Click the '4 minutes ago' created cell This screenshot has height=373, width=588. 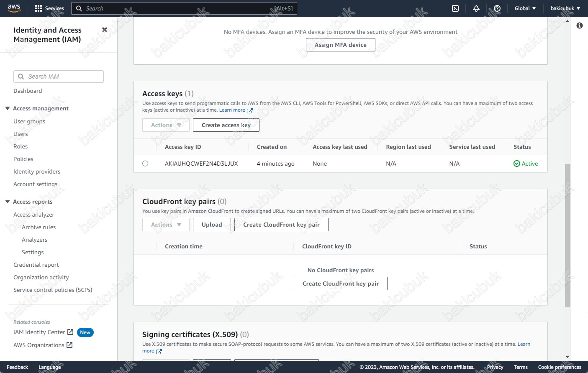point(275,164)
